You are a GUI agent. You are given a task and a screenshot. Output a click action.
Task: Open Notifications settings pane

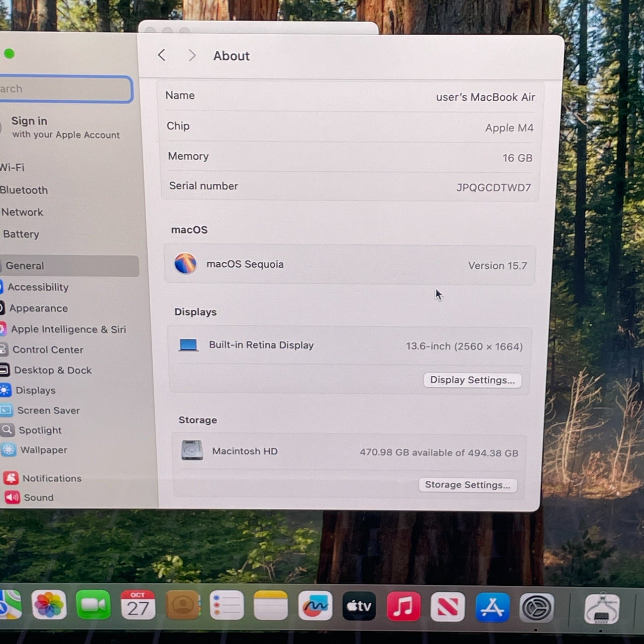pos(52,478)
